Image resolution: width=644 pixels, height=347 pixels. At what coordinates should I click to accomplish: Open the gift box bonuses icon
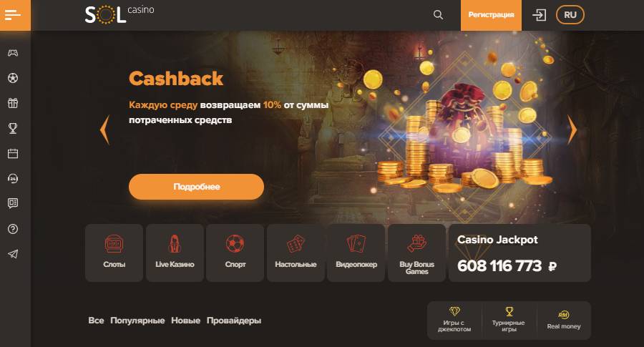pyautogui.click(x=13, y=103)
